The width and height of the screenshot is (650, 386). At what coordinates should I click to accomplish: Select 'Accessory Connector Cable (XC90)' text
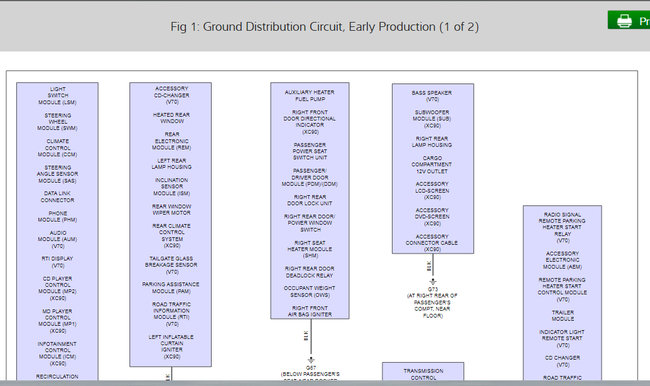click(432, 243)
